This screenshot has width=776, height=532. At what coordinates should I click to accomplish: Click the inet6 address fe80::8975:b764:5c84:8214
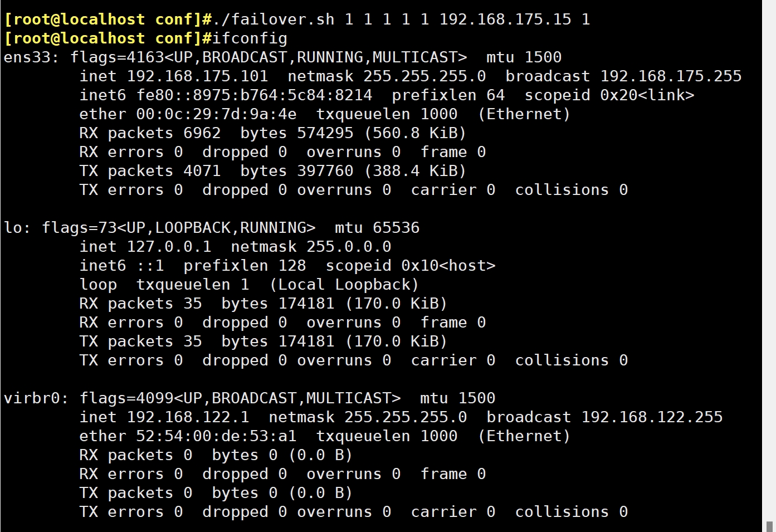pyautogui.click(x=254, y=95)
